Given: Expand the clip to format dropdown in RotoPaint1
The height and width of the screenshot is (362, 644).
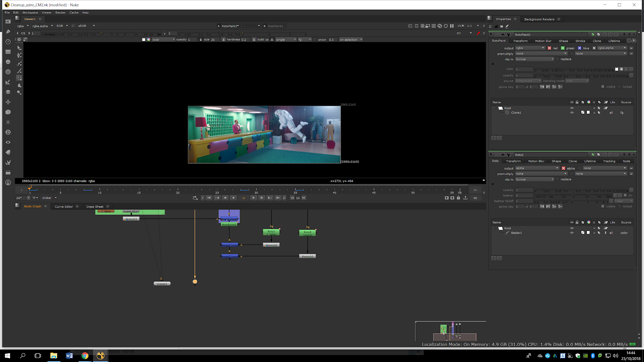Looking at the screenshot, I should click(535, 59).
